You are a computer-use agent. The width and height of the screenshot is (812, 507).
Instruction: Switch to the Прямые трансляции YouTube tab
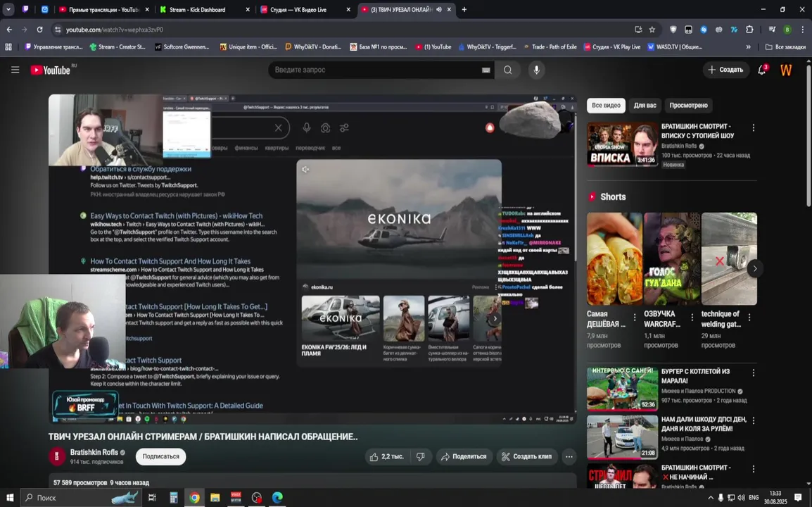pos(103,9)
